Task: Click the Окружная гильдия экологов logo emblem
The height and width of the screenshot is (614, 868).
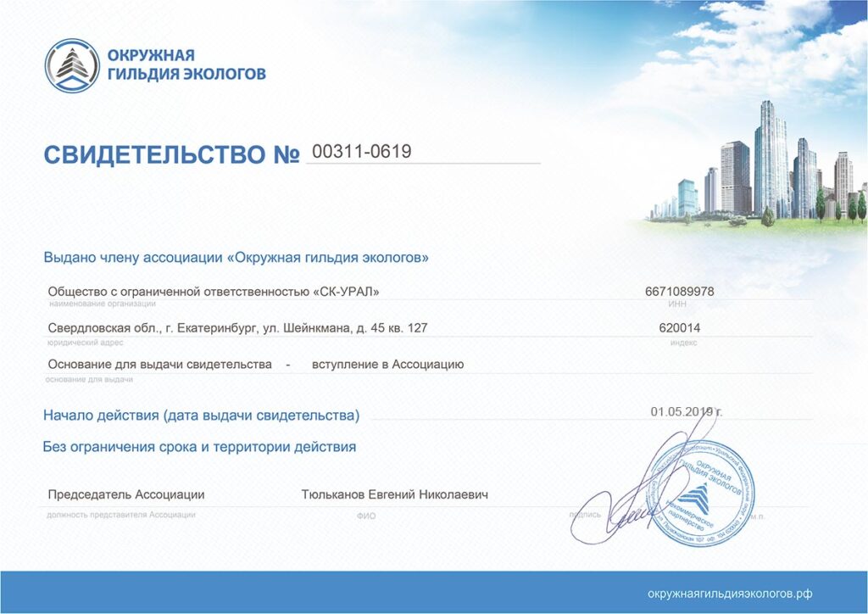Action: coord(73,65)
